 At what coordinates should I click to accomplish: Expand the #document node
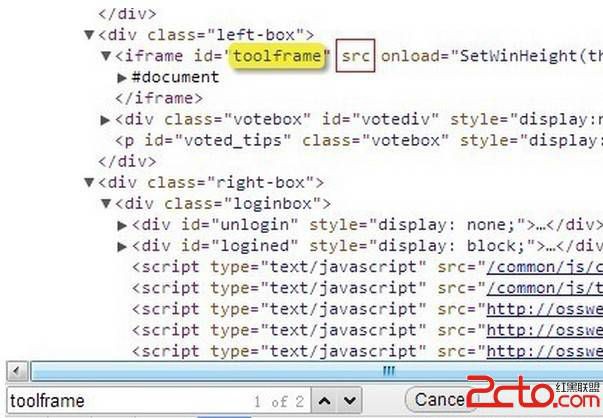coord(122,78)
